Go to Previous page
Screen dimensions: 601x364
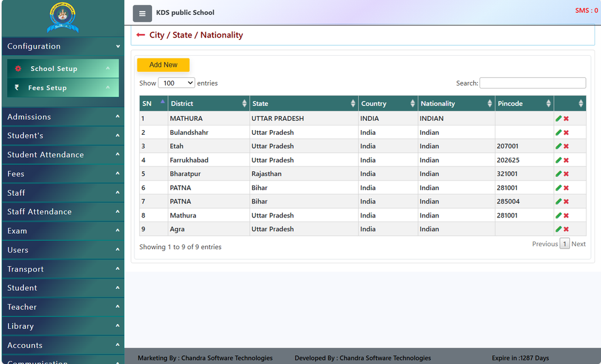(x=545, y=244)
